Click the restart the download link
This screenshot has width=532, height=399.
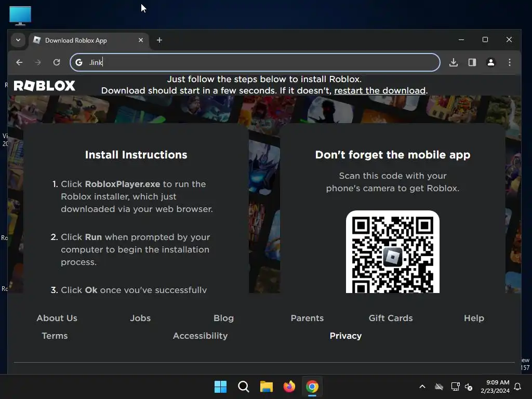coord(380,90)
